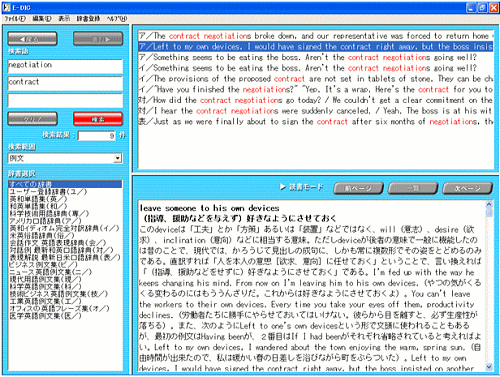The height and width of the screenshot is (377, 500).
Task: Click the 'contract' search term field
Action: point(65,83)
